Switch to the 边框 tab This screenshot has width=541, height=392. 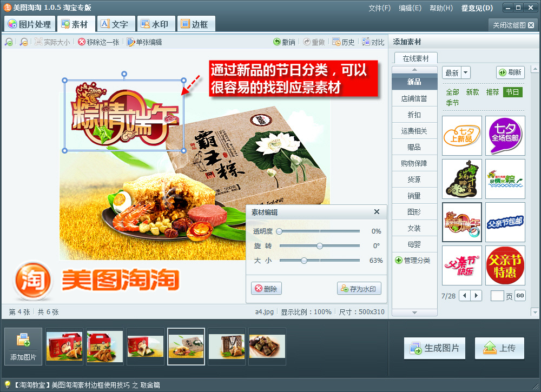point(196,24)
